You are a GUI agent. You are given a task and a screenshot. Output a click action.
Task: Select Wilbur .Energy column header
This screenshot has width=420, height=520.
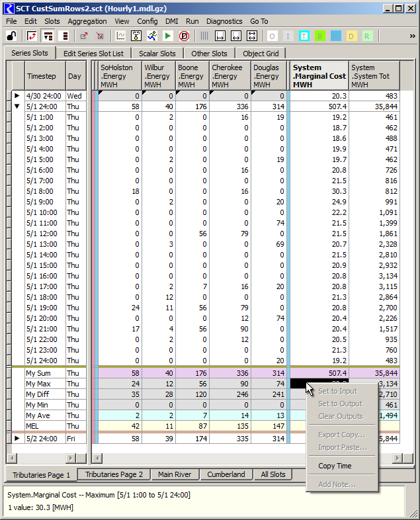click(x=159, y=75)
